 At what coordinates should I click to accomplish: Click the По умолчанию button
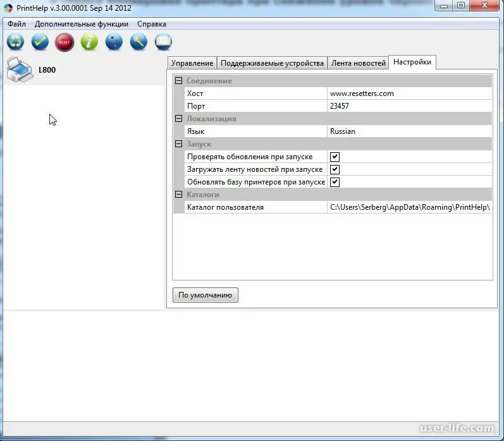click(x=206, y=295)
